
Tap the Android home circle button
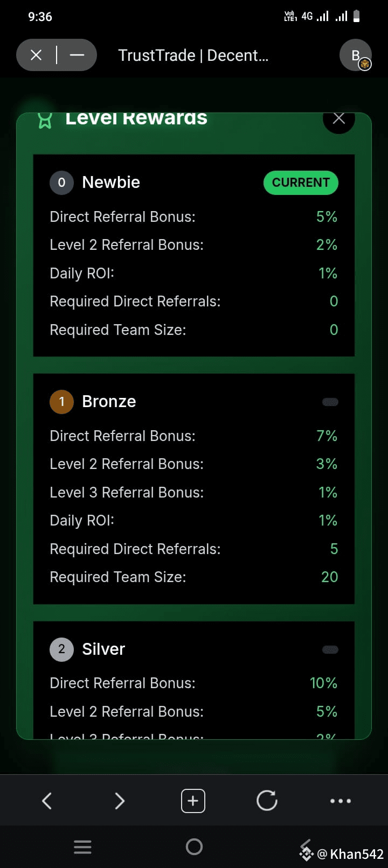(x=194, y=847)
